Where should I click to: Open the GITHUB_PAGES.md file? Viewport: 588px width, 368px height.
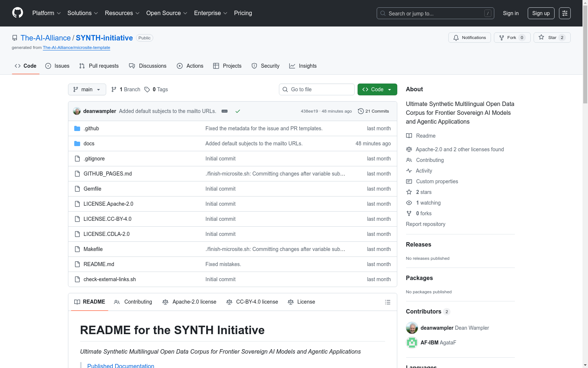(108, 174)
